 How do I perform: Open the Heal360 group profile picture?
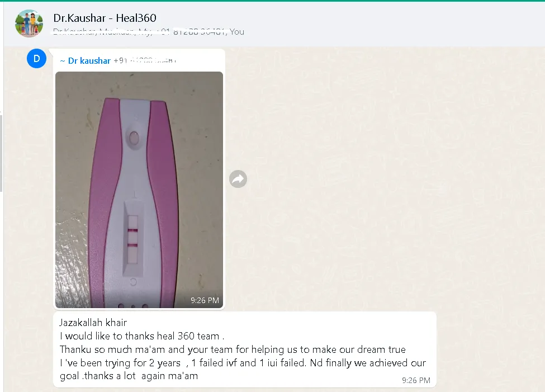(x=29, y=23)
